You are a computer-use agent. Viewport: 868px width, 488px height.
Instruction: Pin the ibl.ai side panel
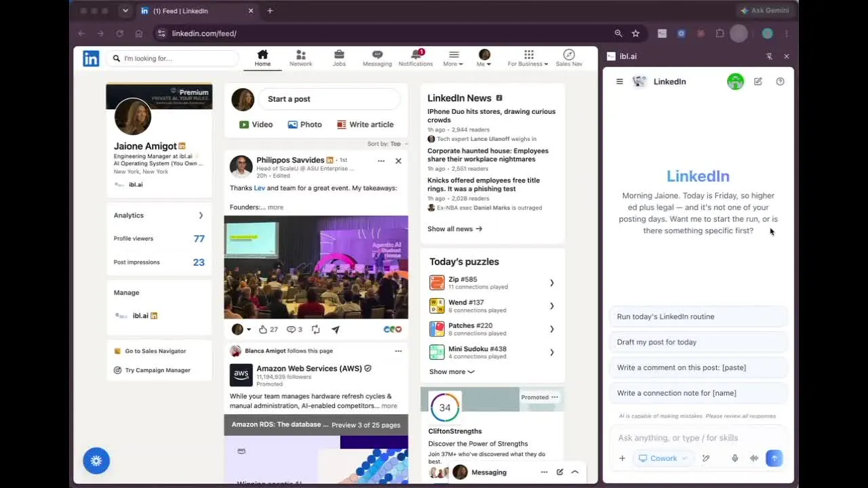point(769,56)
